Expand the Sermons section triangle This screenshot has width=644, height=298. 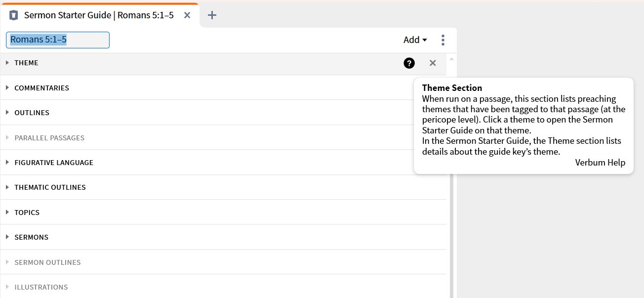click(x=7, y=237)
